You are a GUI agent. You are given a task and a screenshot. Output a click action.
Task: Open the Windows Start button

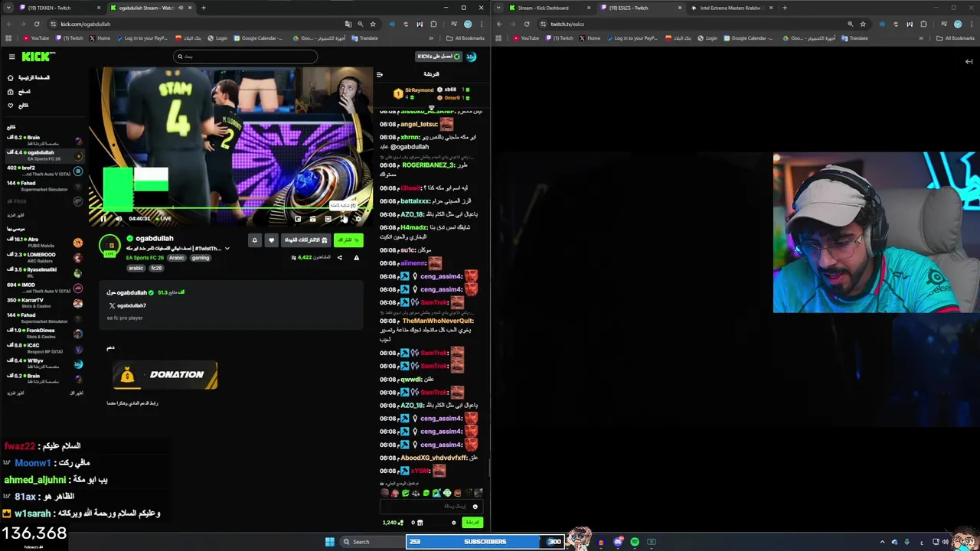point(330,542)
